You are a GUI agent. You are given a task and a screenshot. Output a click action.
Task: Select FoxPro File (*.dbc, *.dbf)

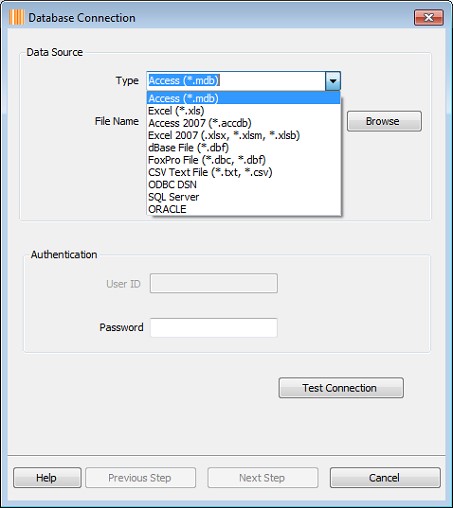tap(244, 160)
